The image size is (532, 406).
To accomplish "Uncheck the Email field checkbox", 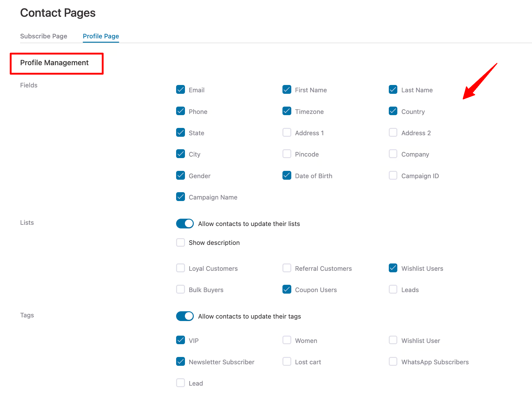I will pos(180,90).
